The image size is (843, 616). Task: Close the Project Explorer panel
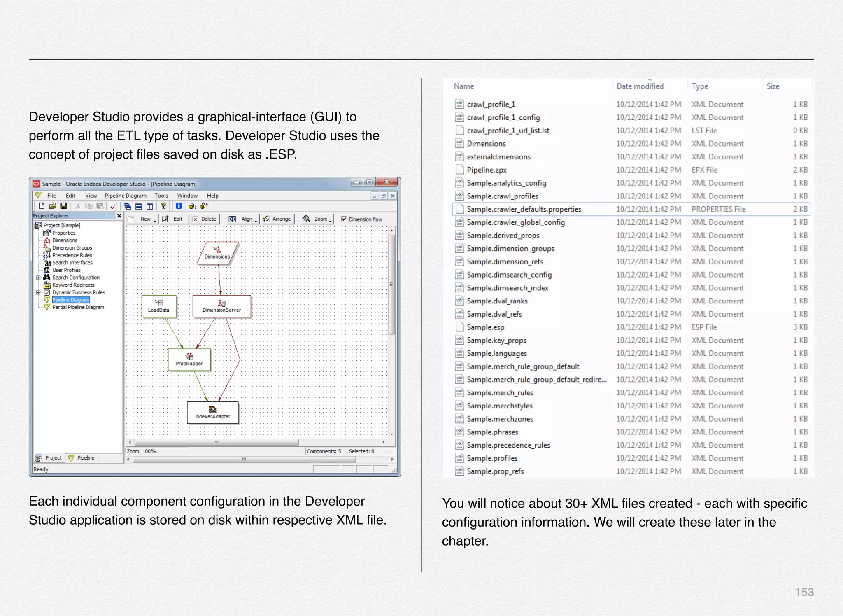(119, 215)
